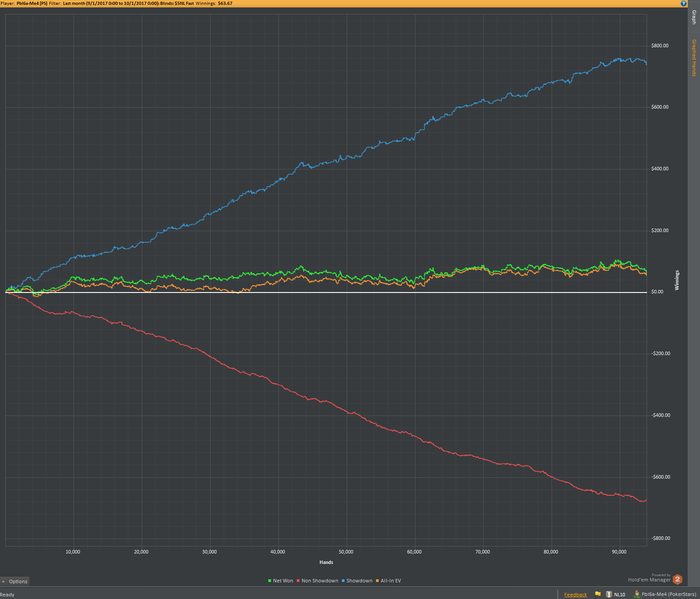Select the Net Won legend label
The image size is (700, 599).
[x=283, y=581]
